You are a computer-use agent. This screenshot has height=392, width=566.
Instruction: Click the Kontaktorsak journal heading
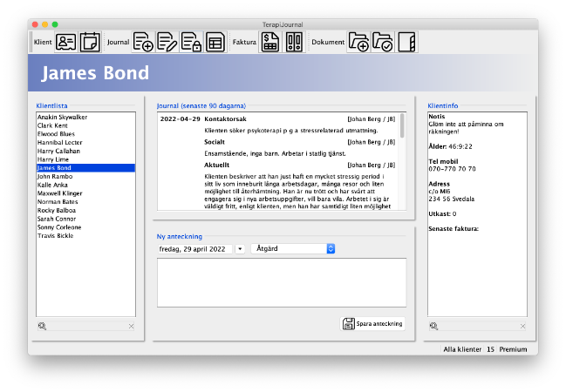[x=225, y=119]
